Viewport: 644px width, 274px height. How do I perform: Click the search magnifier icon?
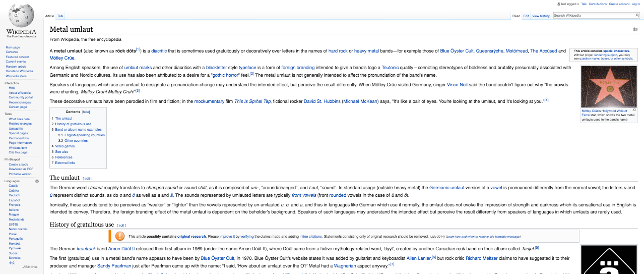[x=637, y=16]
